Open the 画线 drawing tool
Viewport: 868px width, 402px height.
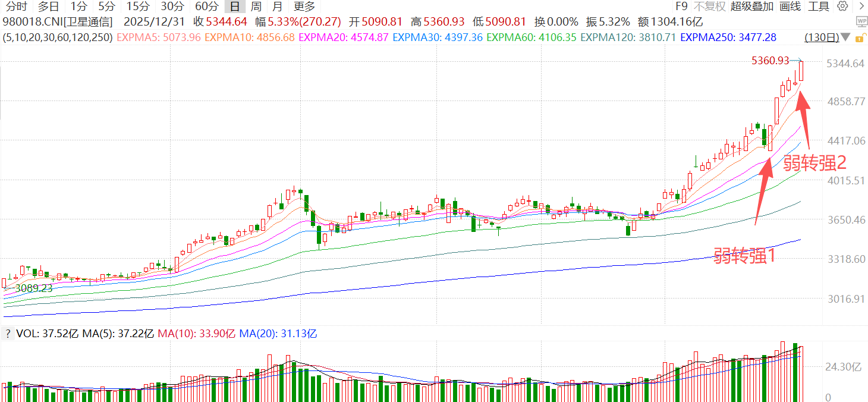790,7
